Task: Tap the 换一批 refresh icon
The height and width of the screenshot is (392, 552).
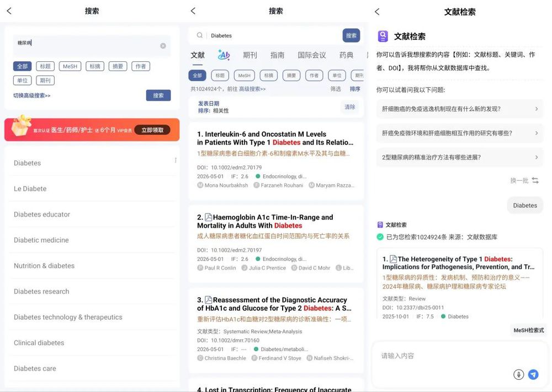Action: tap(533, 180)
